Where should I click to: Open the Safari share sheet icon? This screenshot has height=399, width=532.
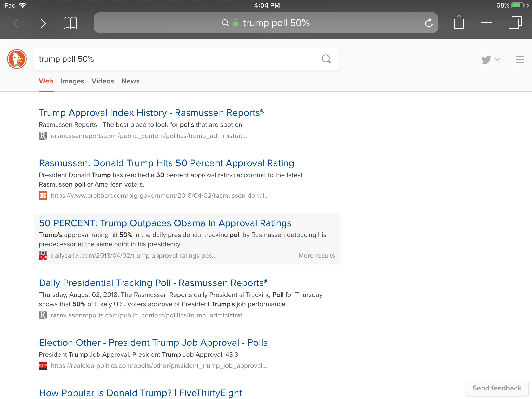click(x=459, y=23)
